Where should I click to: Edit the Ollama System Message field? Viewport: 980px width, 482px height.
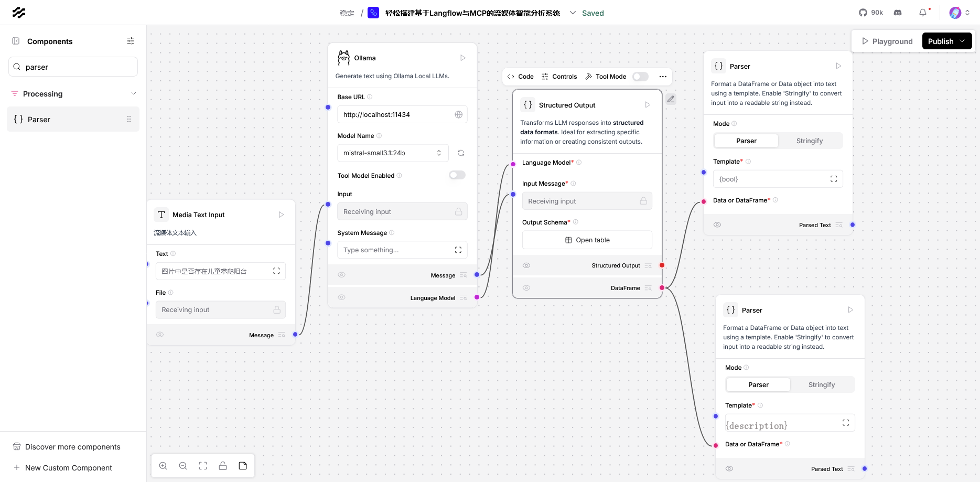tap(402, 250)
